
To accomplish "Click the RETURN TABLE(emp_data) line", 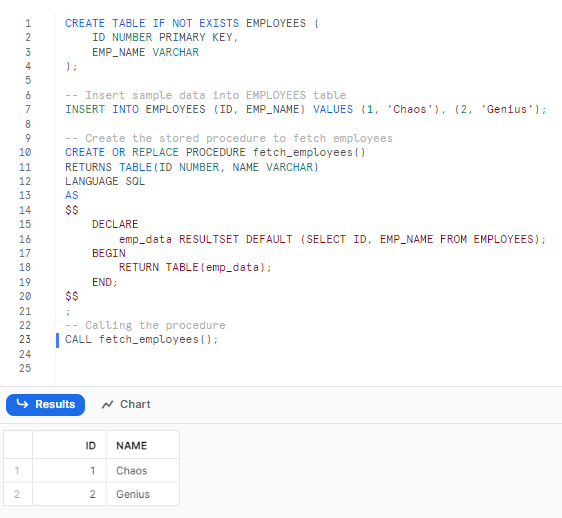I will point(195,267).
